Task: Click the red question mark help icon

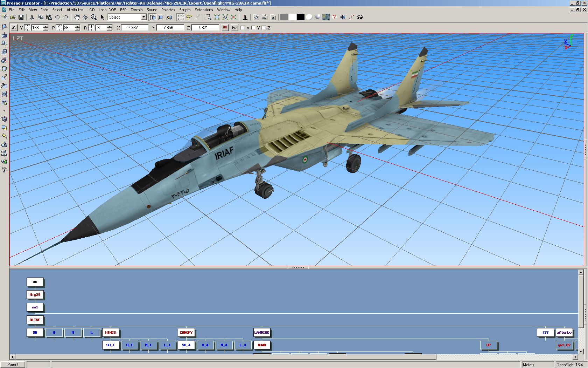Action: 334,17
